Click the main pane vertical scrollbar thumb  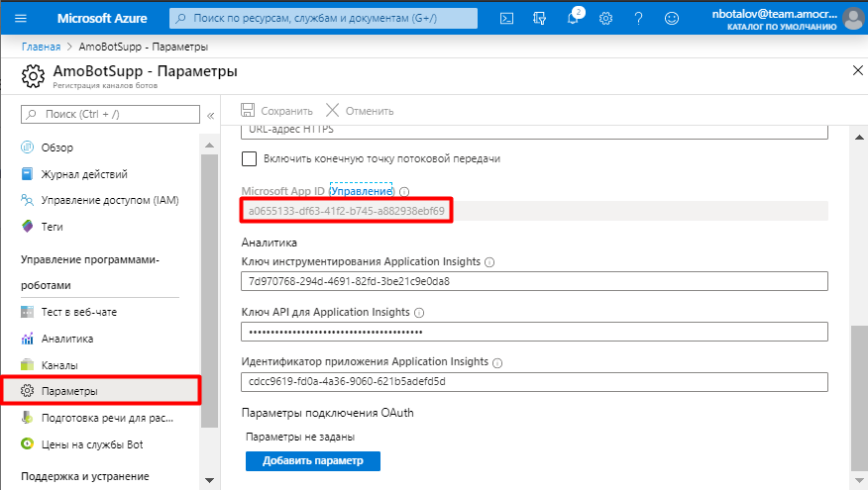click(859, 397)
